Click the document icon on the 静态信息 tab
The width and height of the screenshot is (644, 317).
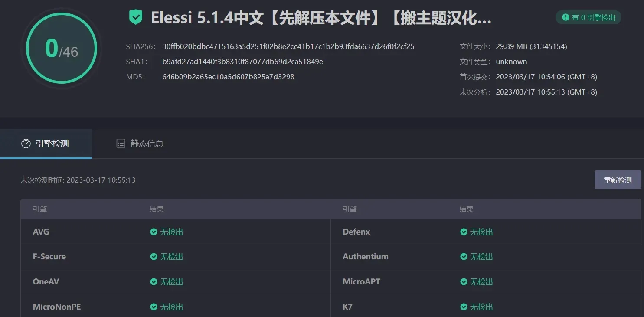(121, 144)
